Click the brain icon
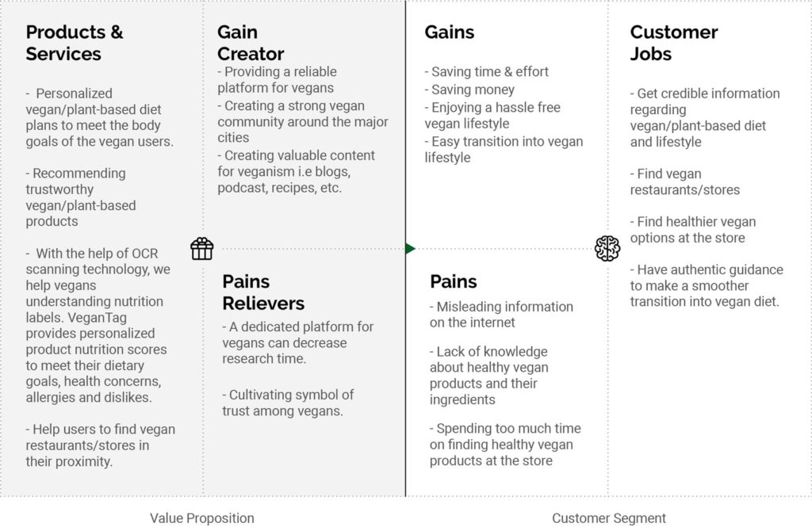Image resolution: width=812 pixels, height=527 pixels. (x=607, y=248)
